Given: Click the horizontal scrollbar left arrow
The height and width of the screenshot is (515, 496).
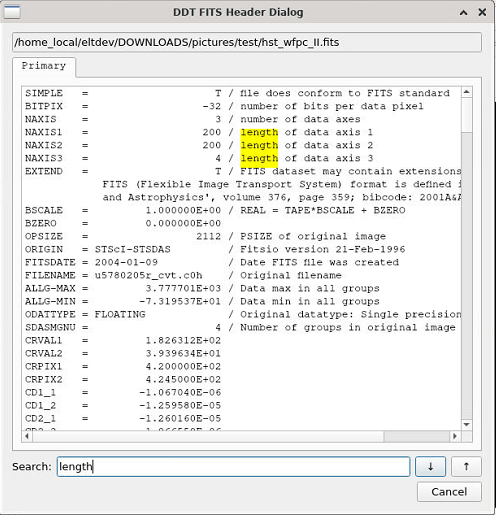Looking at the screenshot, I should (27, 436).
